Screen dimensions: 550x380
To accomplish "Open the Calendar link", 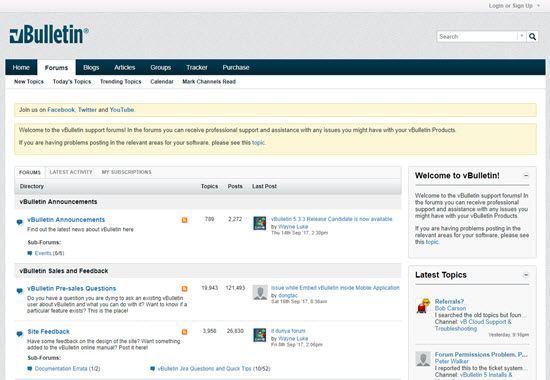I will point(162,82).
